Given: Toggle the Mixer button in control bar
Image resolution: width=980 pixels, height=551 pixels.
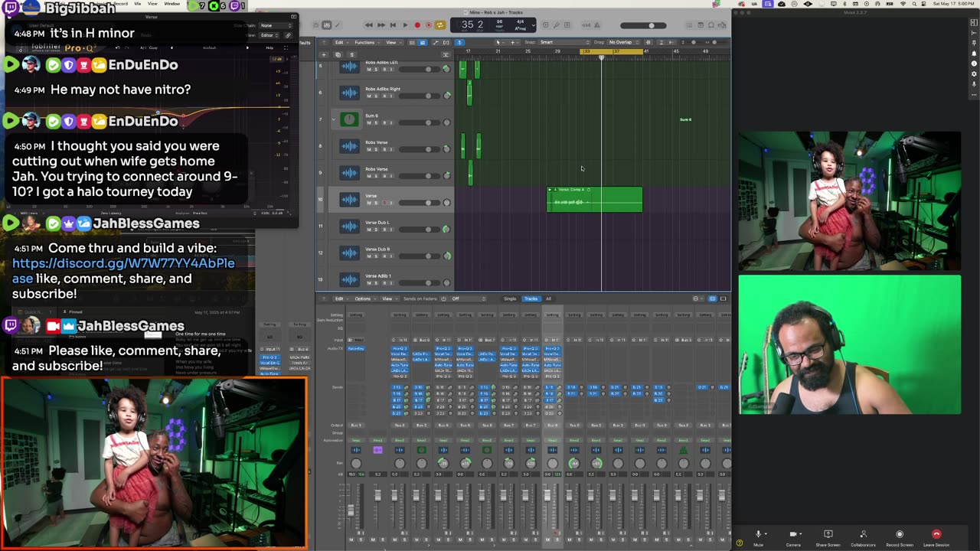Looking at the screenshot, I should 327,25.
